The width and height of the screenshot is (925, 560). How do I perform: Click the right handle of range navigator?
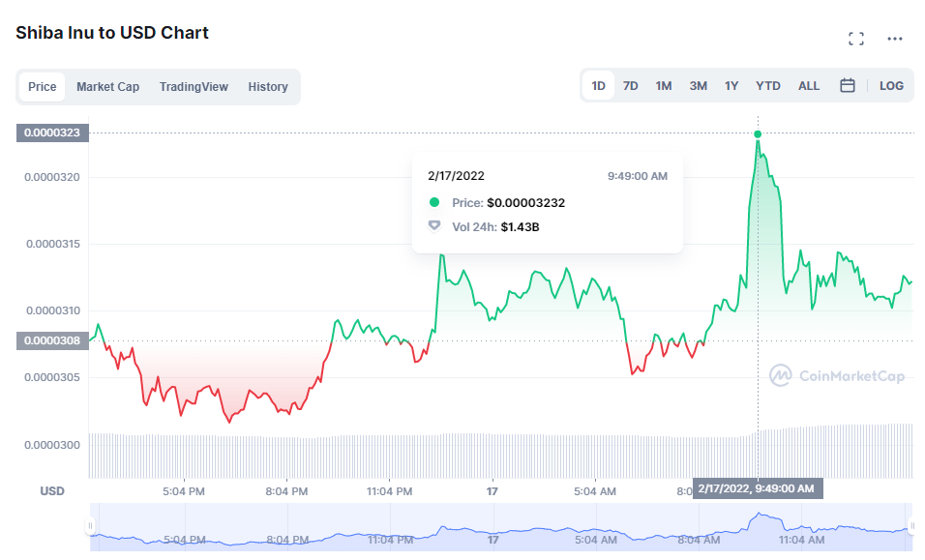912,525
